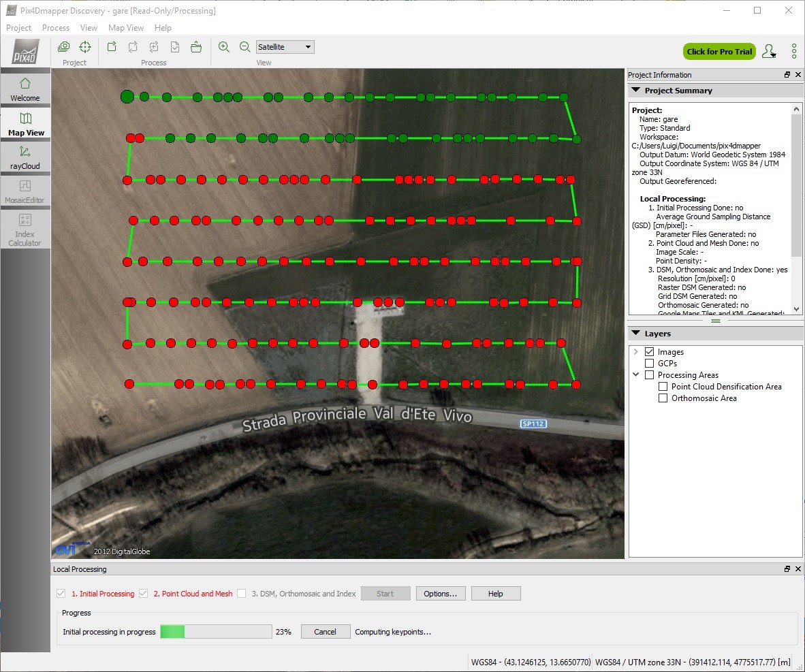Click the initial processing progress bar

click(x=216, y=632)
